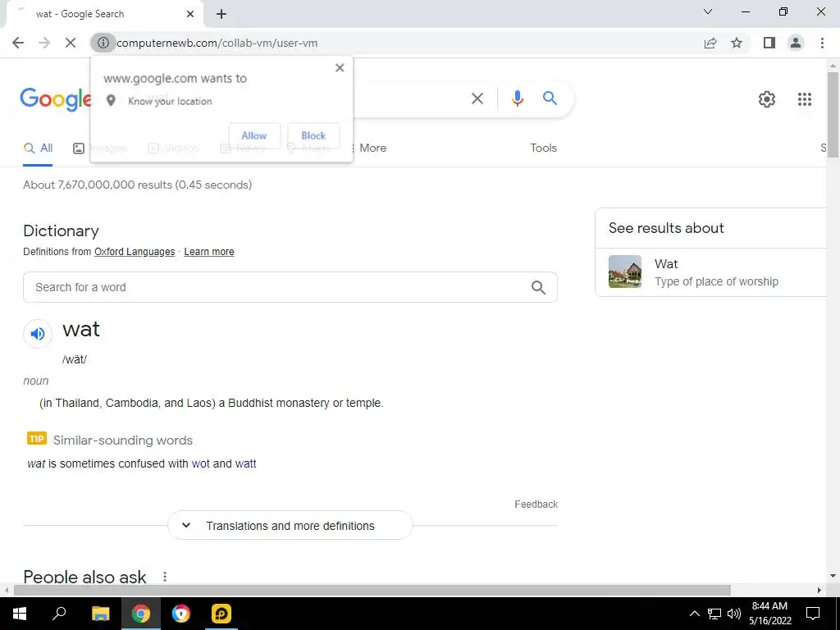This screenshot has width=840, height=630.
Task: Click the scrollbar down arrow
Action: click(x=833, y=577)
